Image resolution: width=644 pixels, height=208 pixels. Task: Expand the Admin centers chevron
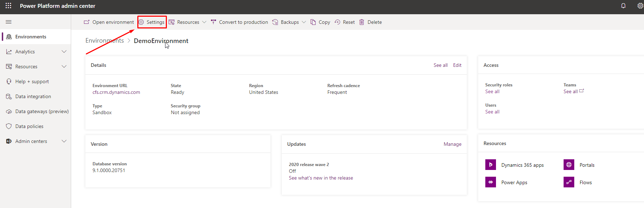coord(64,141)
